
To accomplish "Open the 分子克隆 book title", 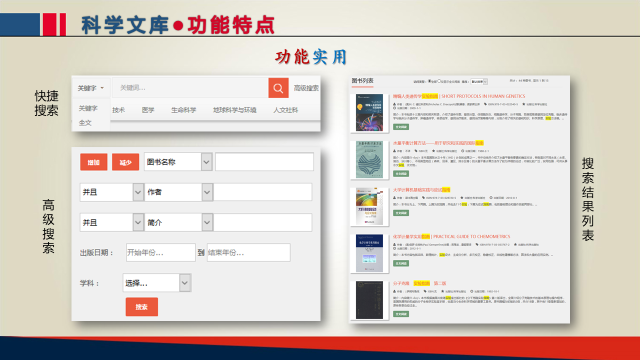I will point(420,283).
